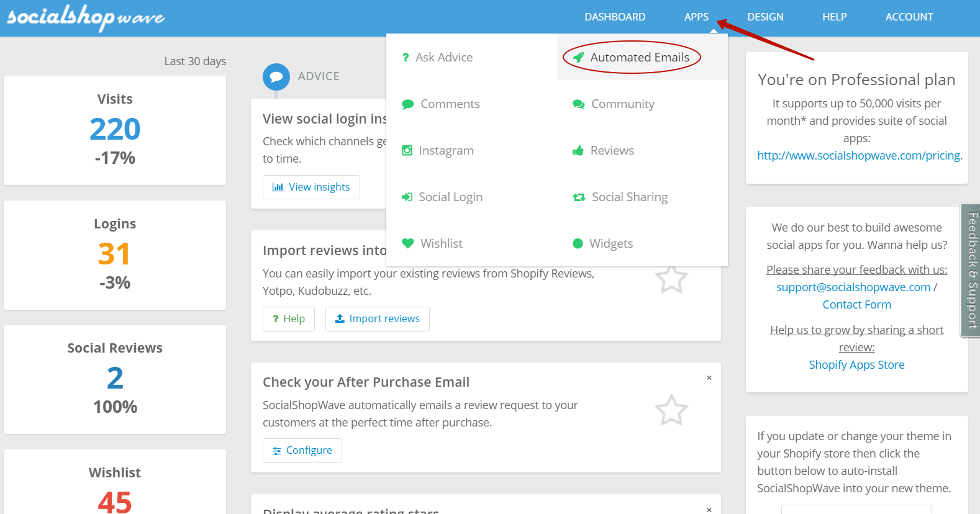Open the socialshopwave.com/pricing link
Viewport: 980px width, 514px height.
tap(860, 155)
